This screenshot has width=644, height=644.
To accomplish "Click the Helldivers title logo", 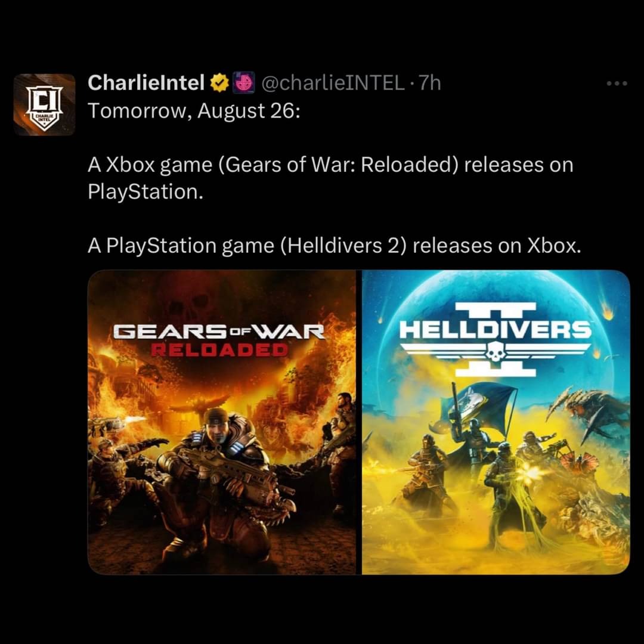I will 496,340.
